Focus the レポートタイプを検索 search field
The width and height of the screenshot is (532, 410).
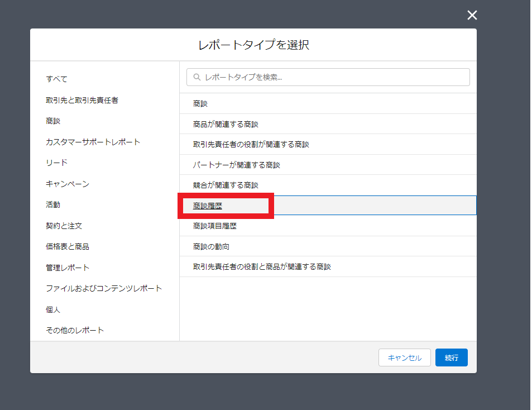click(328, 77)
